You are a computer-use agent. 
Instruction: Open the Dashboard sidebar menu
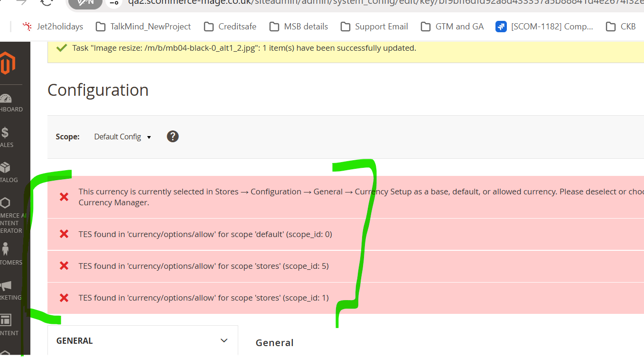pos(7,103)
